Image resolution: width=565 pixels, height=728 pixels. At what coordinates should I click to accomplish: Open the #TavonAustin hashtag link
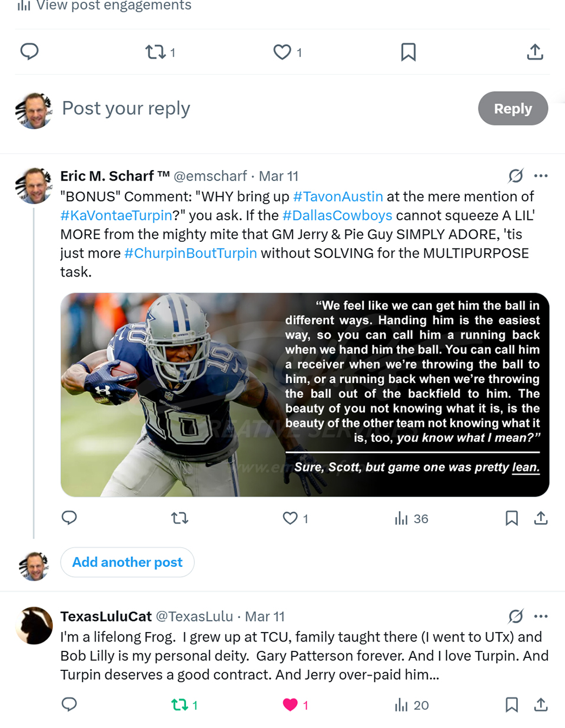[338, 197]
